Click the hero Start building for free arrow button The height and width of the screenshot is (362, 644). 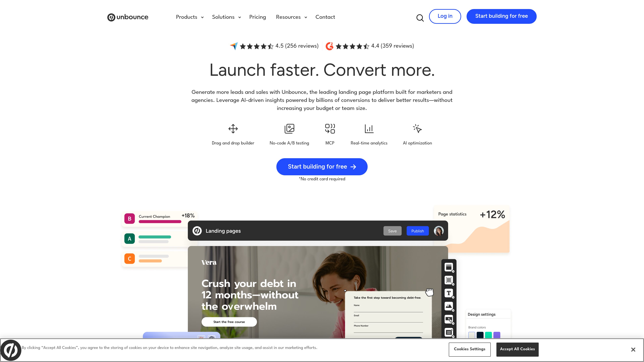(322, 167)
